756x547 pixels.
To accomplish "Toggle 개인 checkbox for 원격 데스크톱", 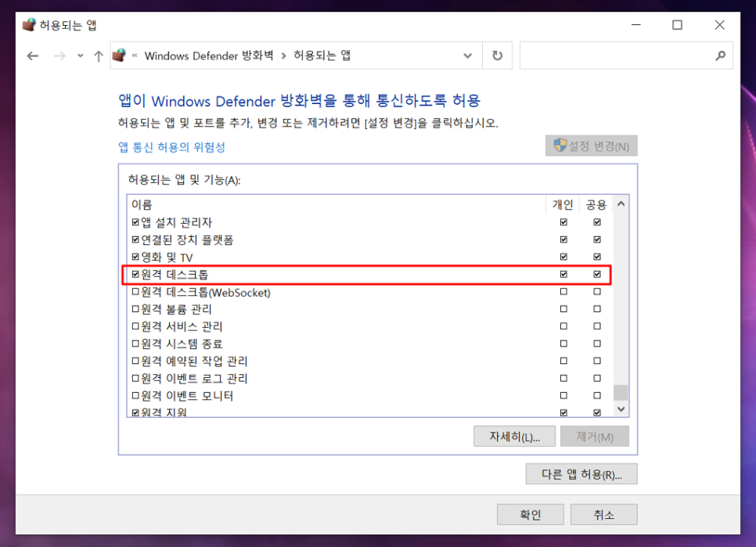I will pyautogui.click(x=563, y=274).
